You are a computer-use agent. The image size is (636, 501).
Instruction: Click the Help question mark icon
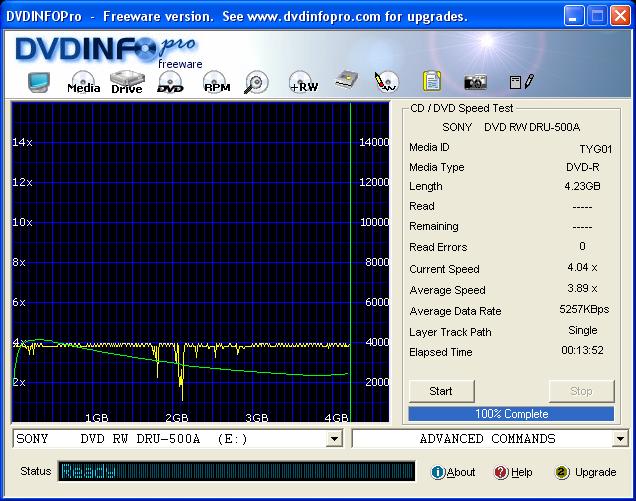(x=501, y=472)
